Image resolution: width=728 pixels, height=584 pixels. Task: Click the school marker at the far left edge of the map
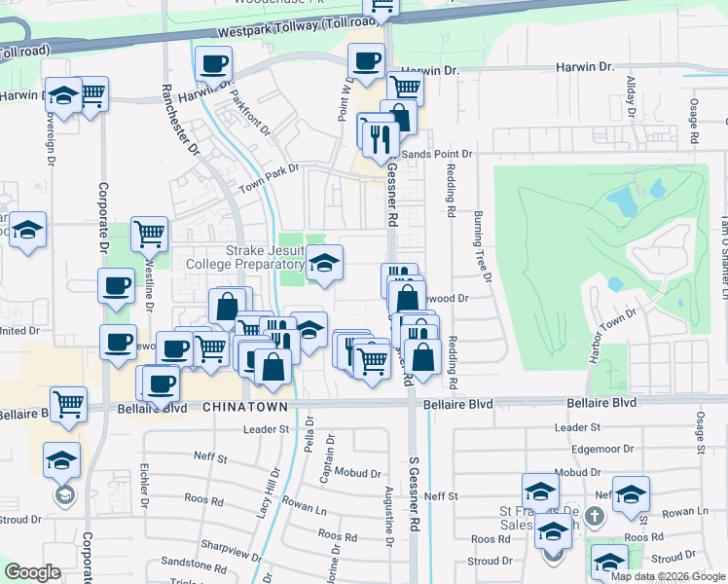[27, 231]
